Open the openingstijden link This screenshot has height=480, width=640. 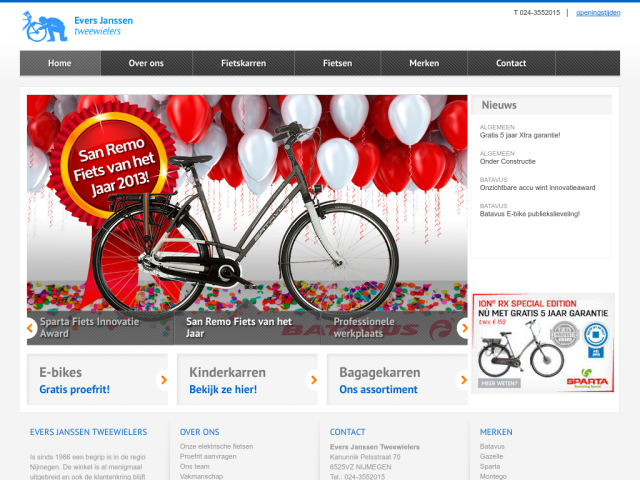click(598, 13)
